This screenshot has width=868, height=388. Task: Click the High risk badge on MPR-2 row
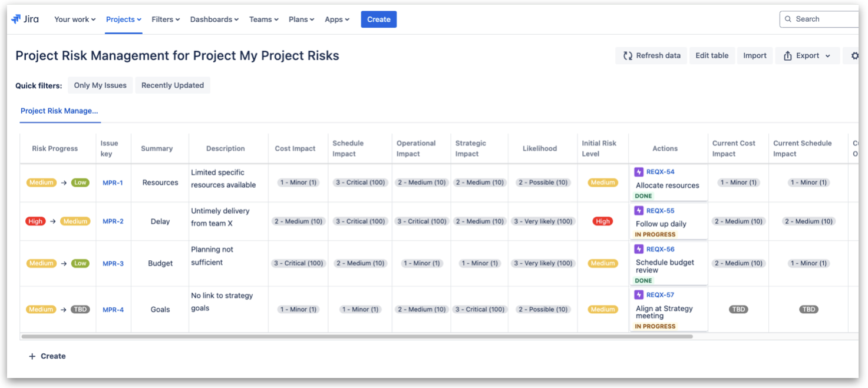[x=602, y=221]
